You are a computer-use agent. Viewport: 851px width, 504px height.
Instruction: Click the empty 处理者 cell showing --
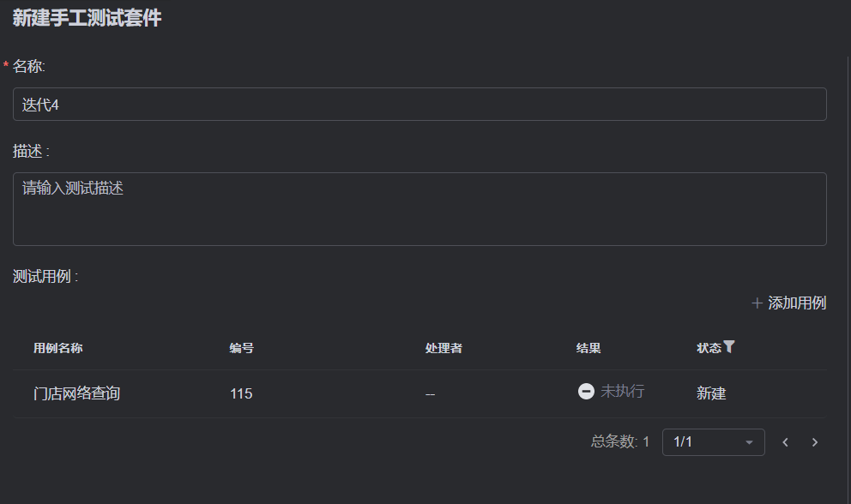point(430,393)
